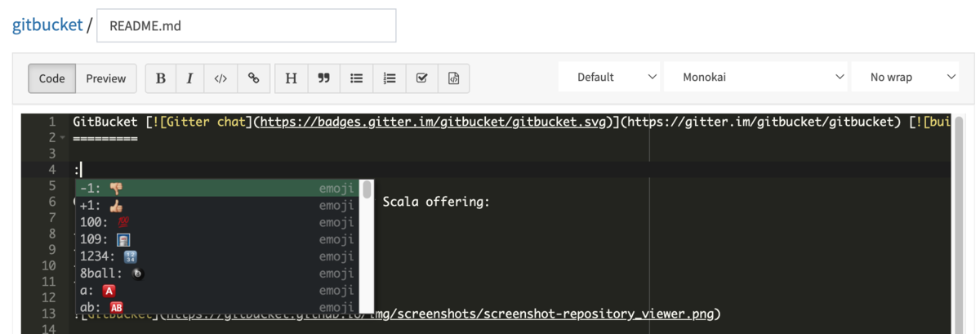Viewport: 980px width, 334px height.
Task: Open the Monokai theme dropdown
Action: click(756, 77)
